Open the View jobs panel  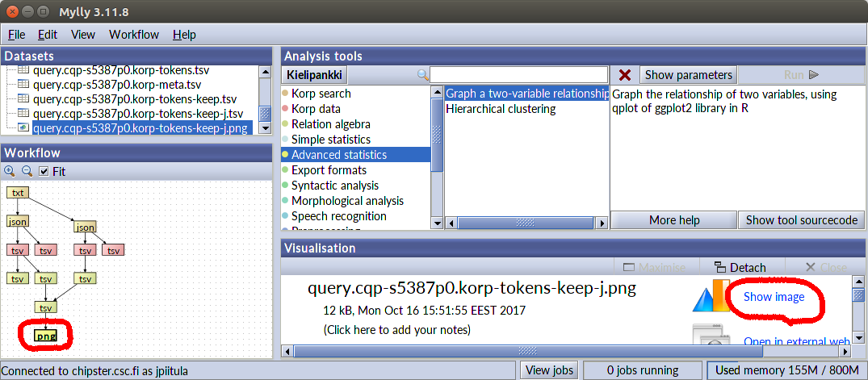coord(548,370)
